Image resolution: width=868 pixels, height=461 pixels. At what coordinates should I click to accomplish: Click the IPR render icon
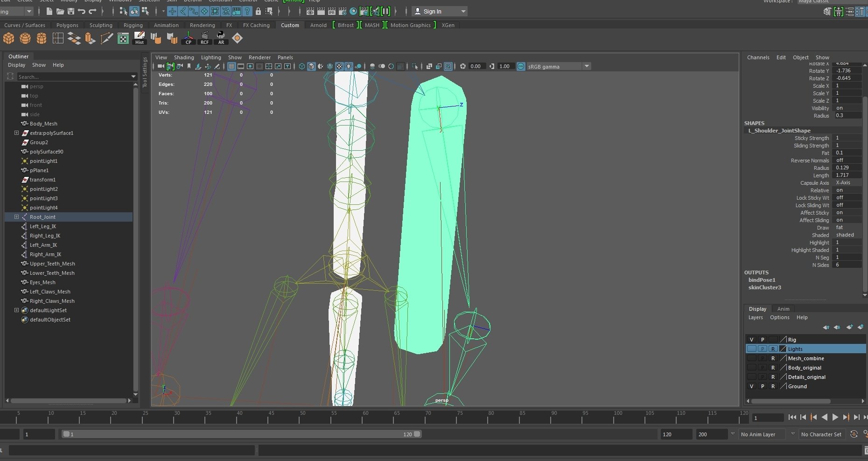332,11
